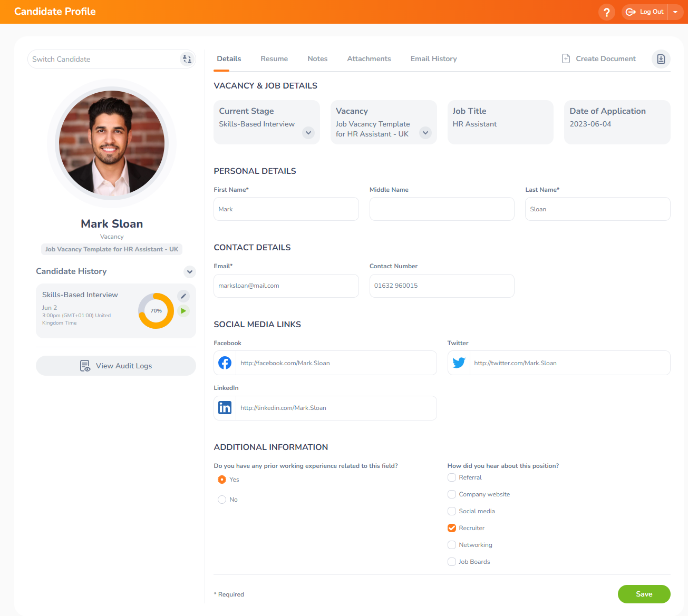688x616 pixels.
Task: Click the Save button
Action: [x=644, y=594]
